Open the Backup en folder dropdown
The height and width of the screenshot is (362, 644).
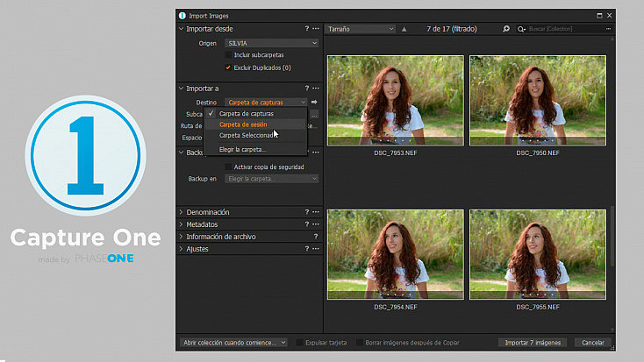pyautogui.click(x=271, y=179)
